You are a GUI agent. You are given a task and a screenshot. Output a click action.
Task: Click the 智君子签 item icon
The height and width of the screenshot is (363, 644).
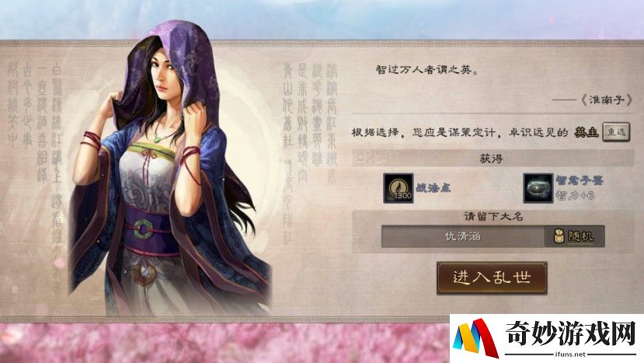[x=538, y=188]
